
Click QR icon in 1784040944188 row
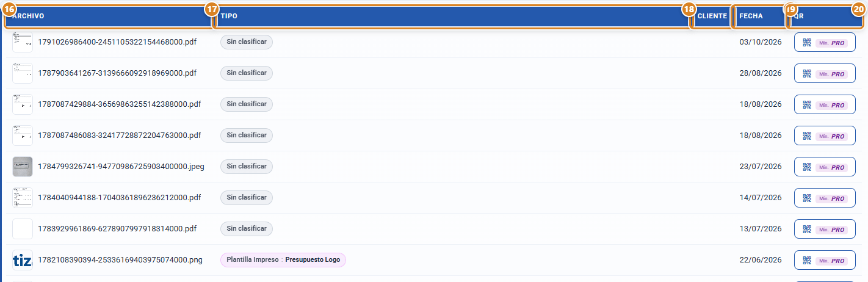click(x=807, y=198)
